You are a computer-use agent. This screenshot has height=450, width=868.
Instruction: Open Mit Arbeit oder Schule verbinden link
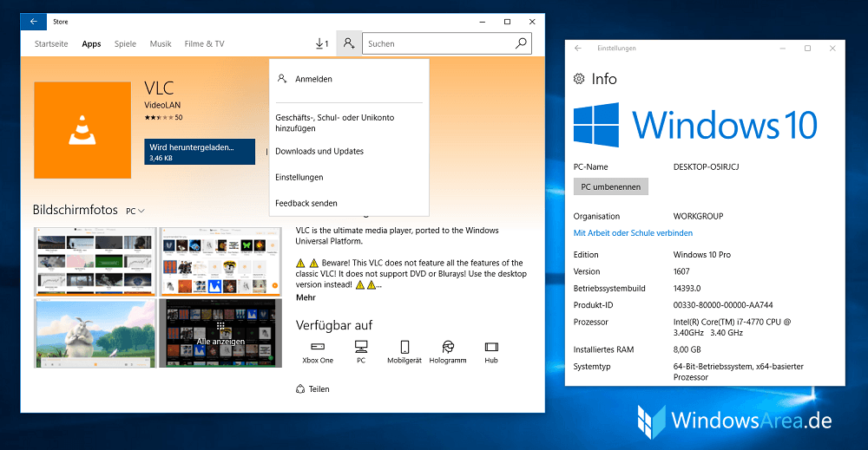(x=633, y=233)
